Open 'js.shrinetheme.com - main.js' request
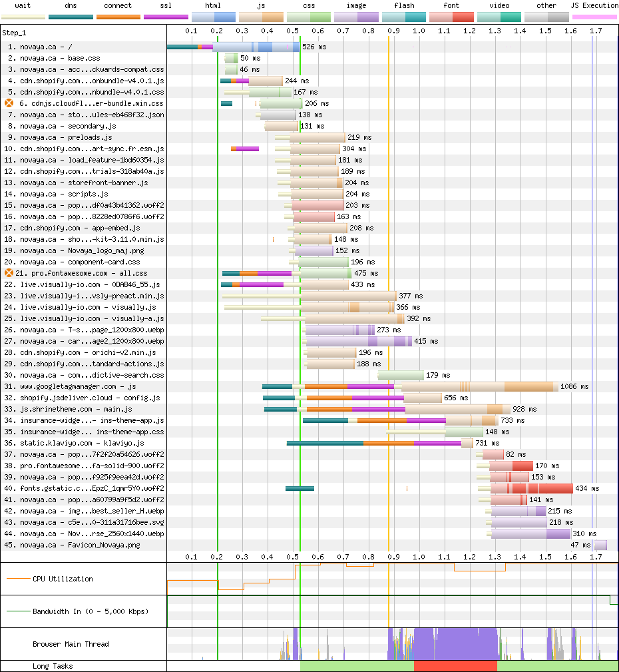This screenshot has width=619, height=672. tap(68, 410)
